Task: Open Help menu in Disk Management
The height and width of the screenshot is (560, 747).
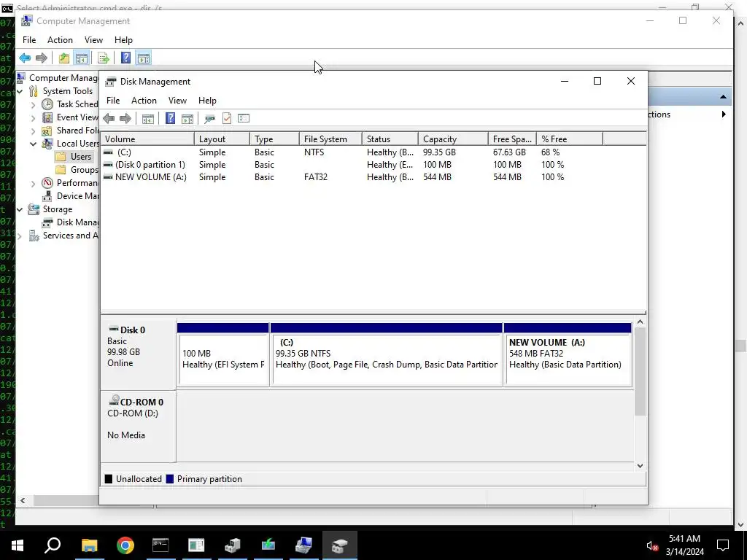Action: tap(207, 101)
